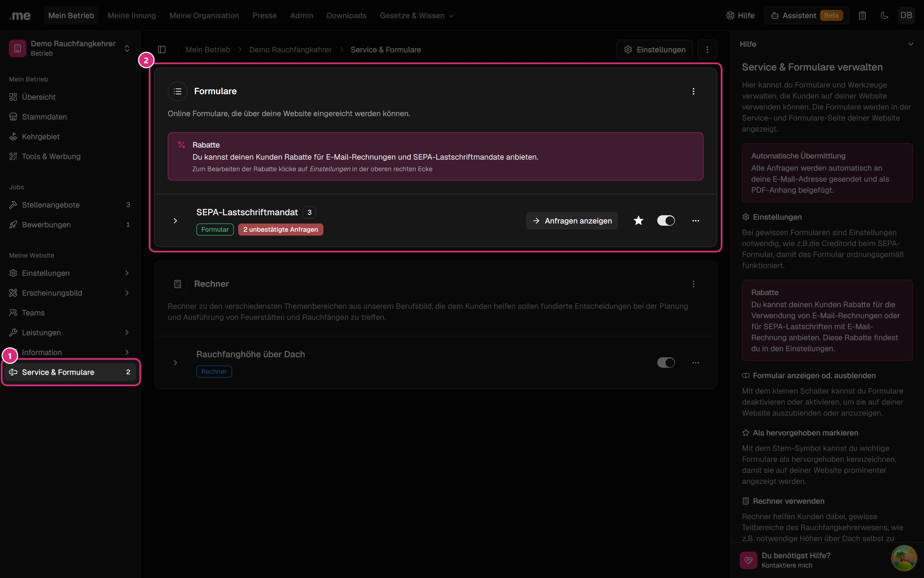Screen dimensions: 924x578
Task: Open Formulare card three-dot menu
Action: click(693, 91)
